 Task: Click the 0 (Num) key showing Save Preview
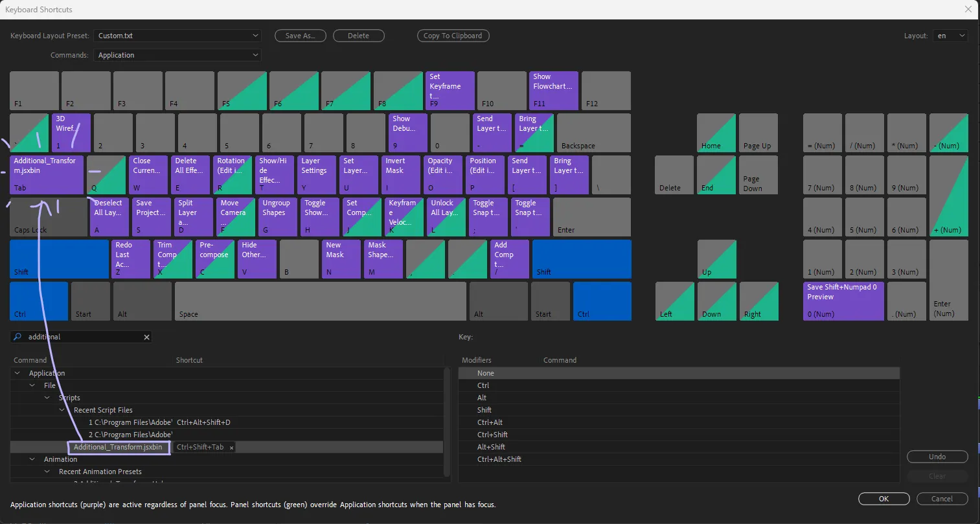tap(843, 301)
